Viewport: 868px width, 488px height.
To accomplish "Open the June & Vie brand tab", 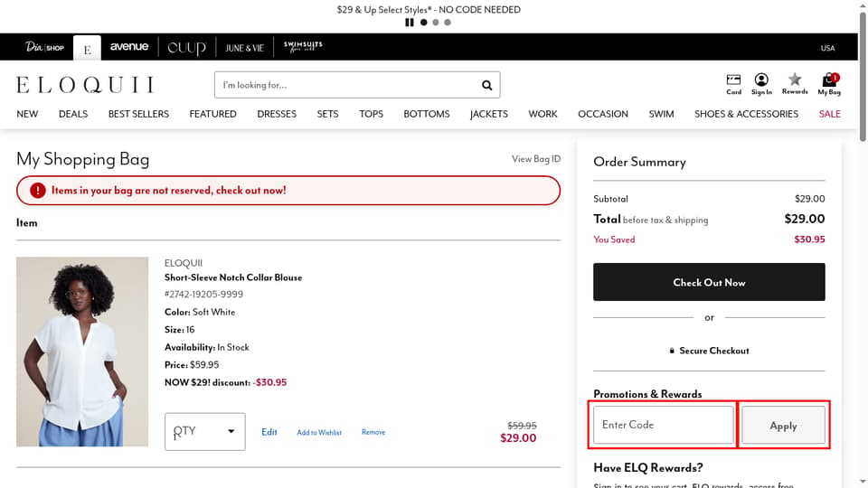I will [244, 48].
